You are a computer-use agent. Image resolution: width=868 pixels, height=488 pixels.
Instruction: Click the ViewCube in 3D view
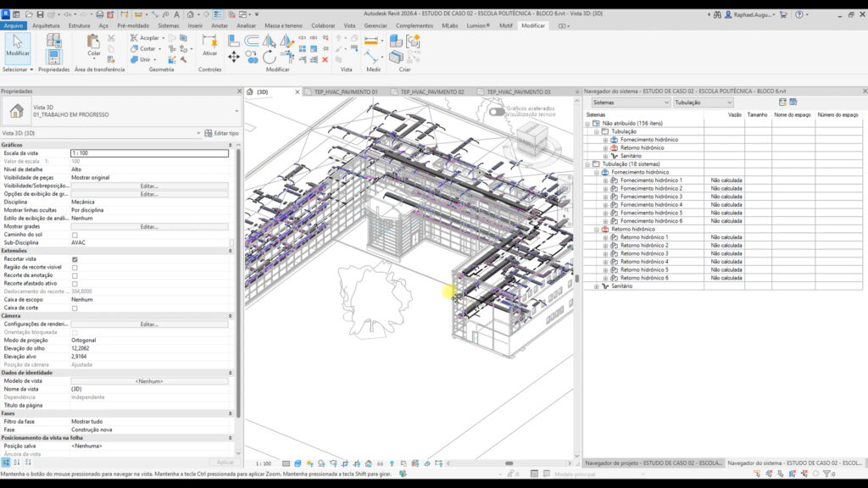tap(532, 136)
